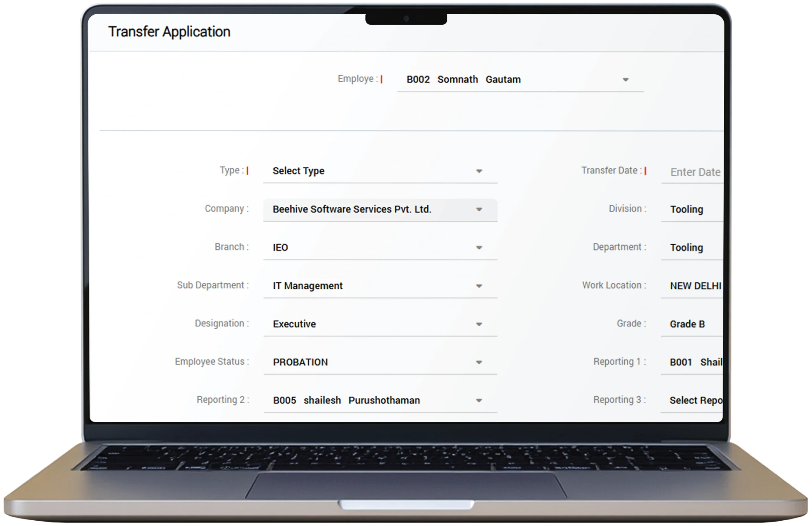
Task: Expand the Reporting 2 dropdown arrow
Action: tap(479, 401)
